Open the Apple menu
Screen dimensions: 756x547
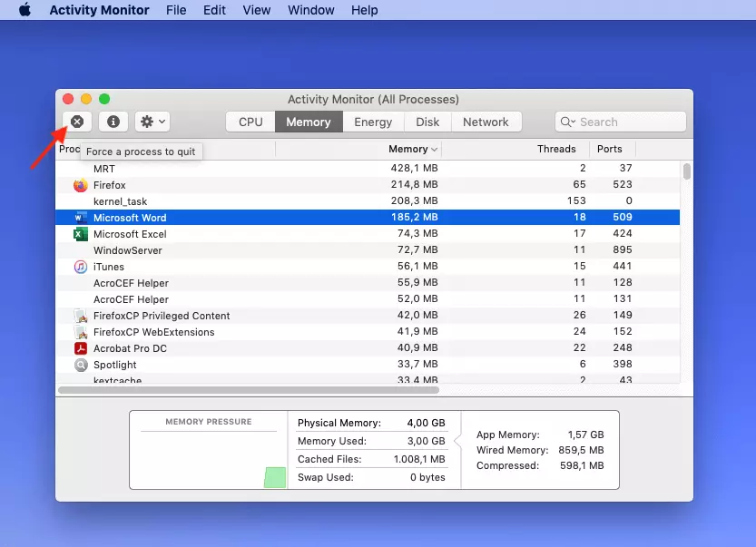coord(25,10)
